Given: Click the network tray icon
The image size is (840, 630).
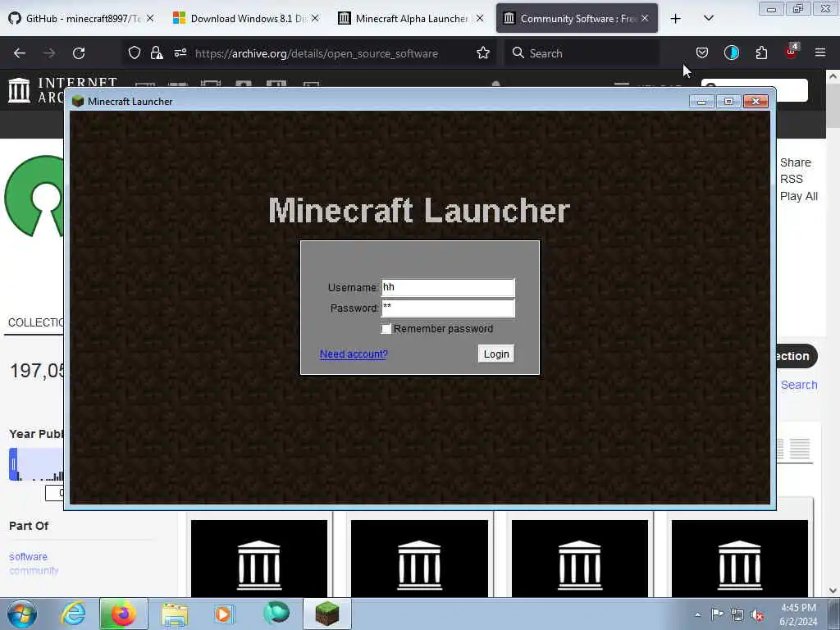Looking at the screenshot, I should pos(737,615).
